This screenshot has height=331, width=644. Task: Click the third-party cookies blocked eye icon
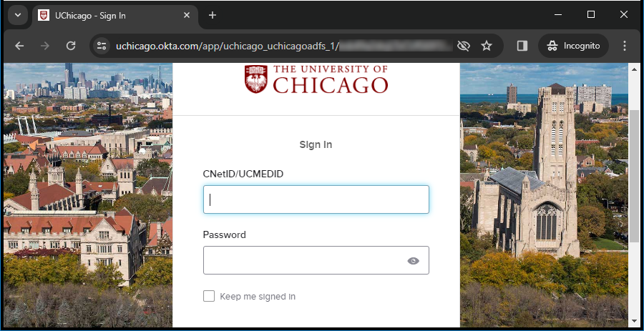click(463, 46)
